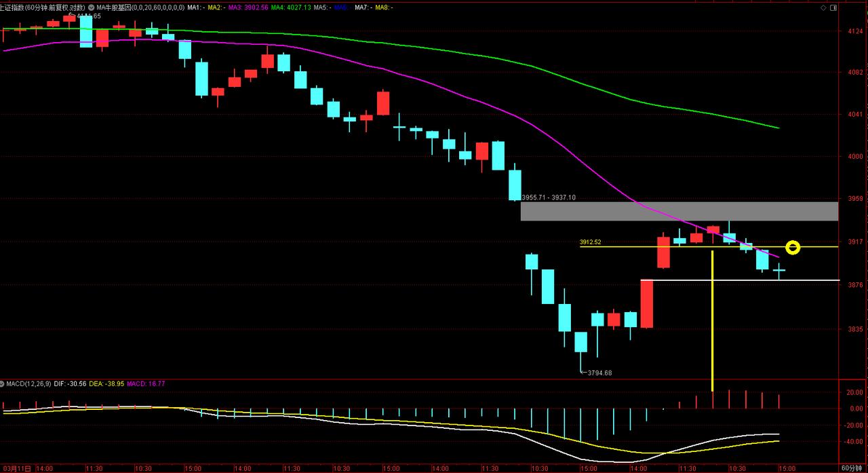Select the white horizontal support line
This screenshot has width=868, height=473.
tap(740, 280)
